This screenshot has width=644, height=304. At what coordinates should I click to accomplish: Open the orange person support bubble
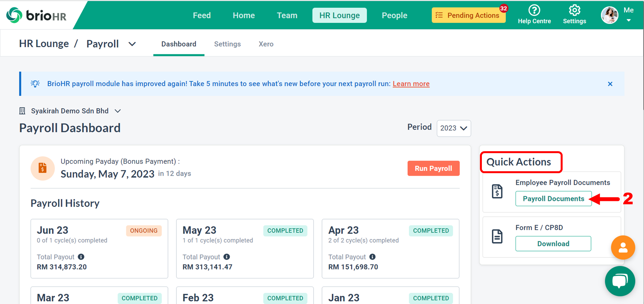[623, 247]
